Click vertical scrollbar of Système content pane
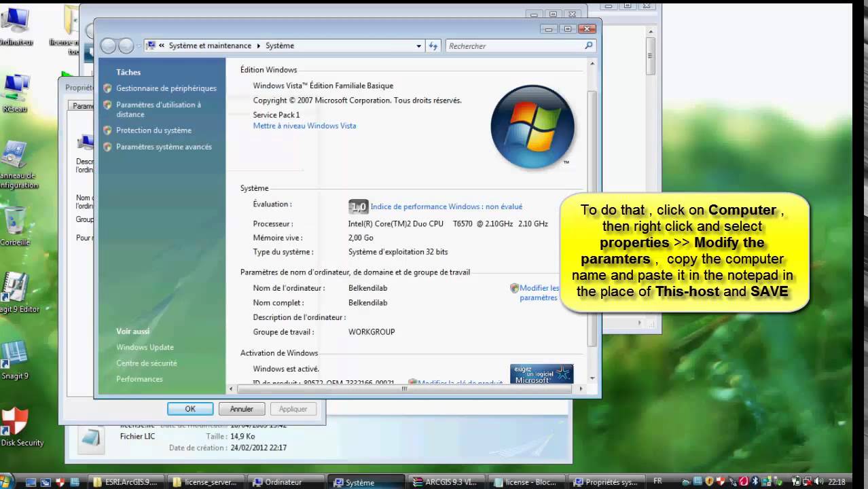 [592, 219]
